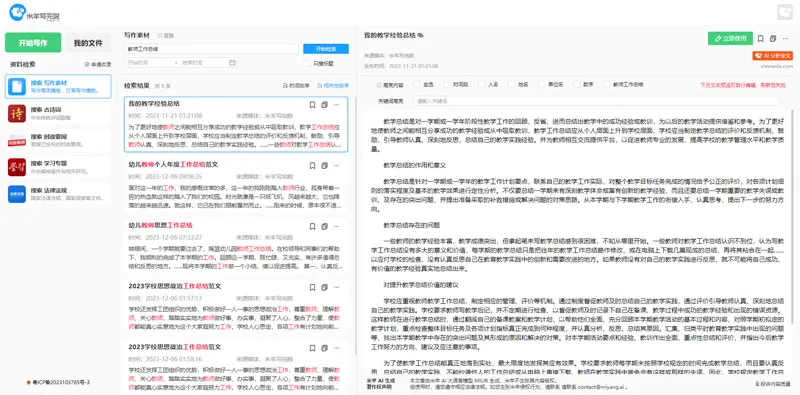The height and width of the screenshot is (395, 800).
Task: Click the top-right window corner icon
Action: click(784, 12)
